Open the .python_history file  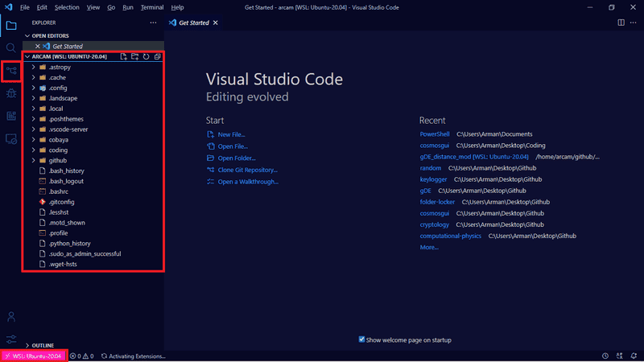(69, 244)
